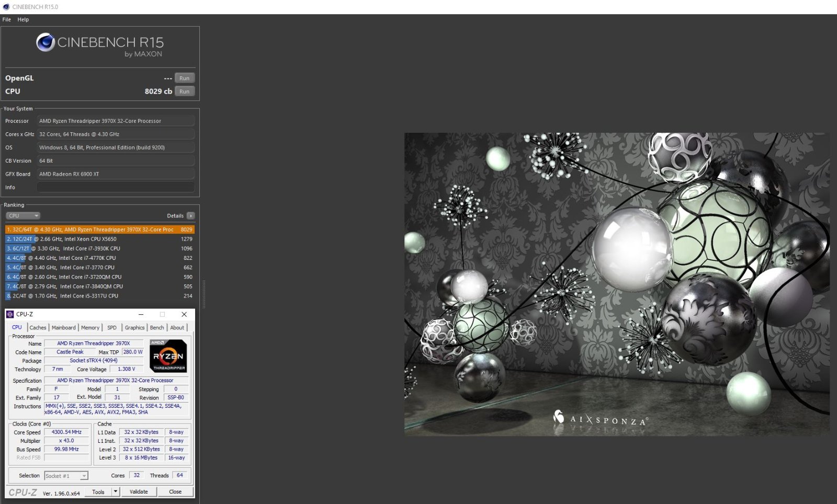The height and width of the screenshot is (504, 837).
Task: Expand the Tools dropdown arrow in CPU-Z
Action: [x=116, y=491]
